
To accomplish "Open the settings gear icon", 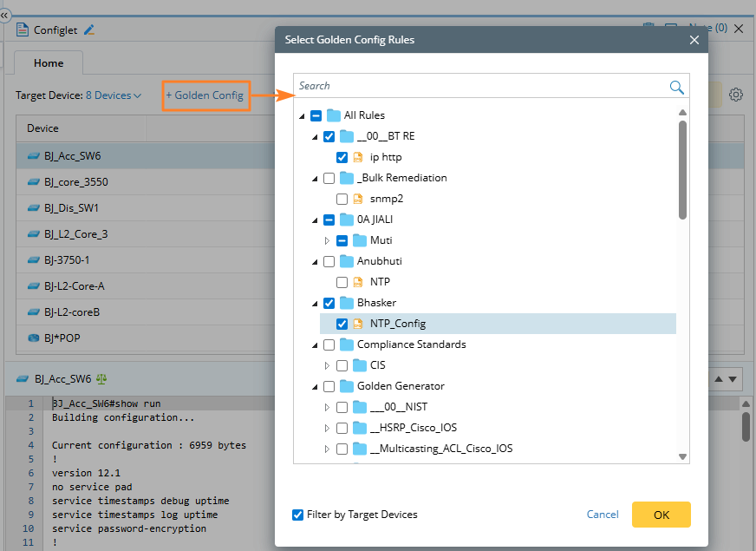I will (736, 95).
